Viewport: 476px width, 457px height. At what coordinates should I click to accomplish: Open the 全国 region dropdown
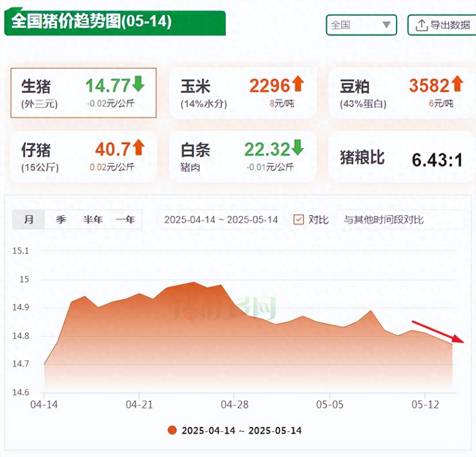pos(361,25)
